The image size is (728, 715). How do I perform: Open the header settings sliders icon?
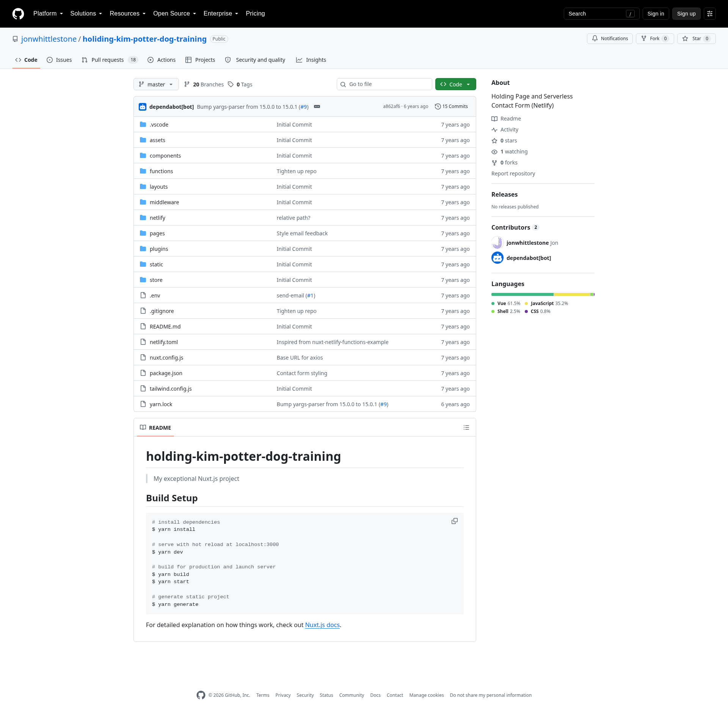click(x=710, y=14)
